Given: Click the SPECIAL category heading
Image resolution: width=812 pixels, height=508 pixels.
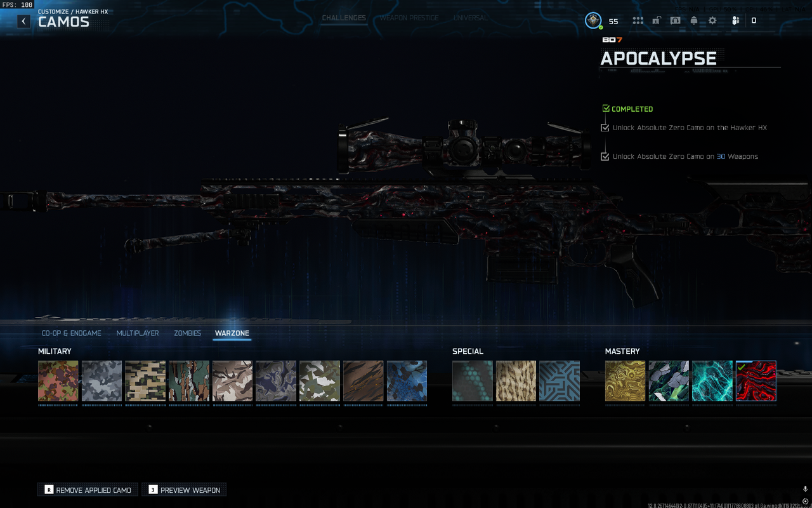Looking at the screenshot, I should (x=468, y=351).
